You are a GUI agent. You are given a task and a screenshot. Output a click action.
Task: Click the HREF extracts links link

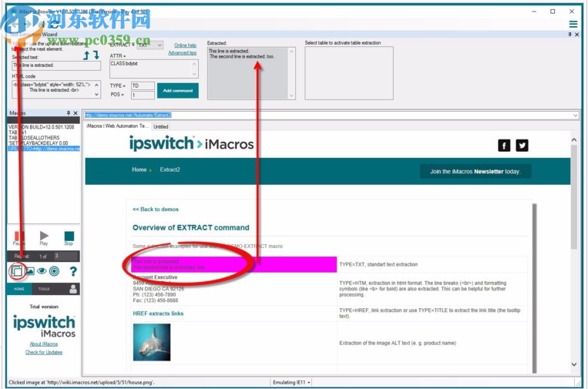[158, 314]
